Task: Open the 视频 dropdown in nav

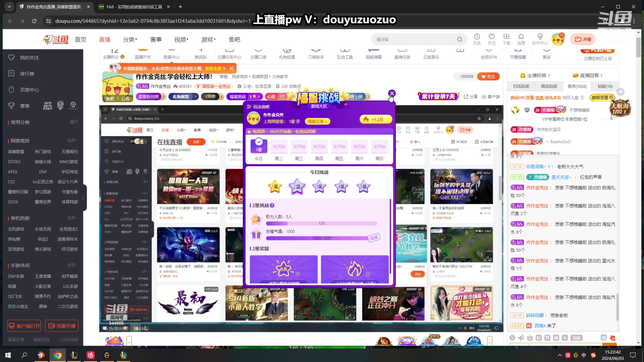Action: tap(181, 40)
